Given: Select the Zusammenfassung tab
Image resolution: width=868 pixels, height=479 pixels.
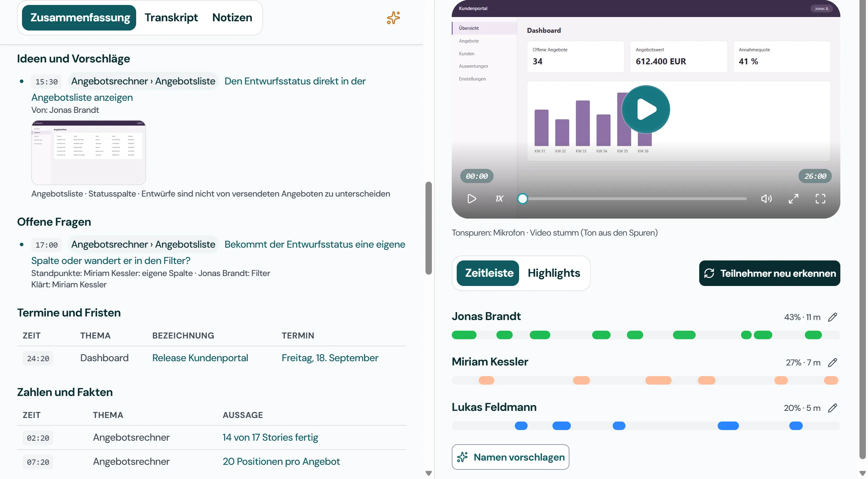Looking at the screenshot, I should coord(79,18).
